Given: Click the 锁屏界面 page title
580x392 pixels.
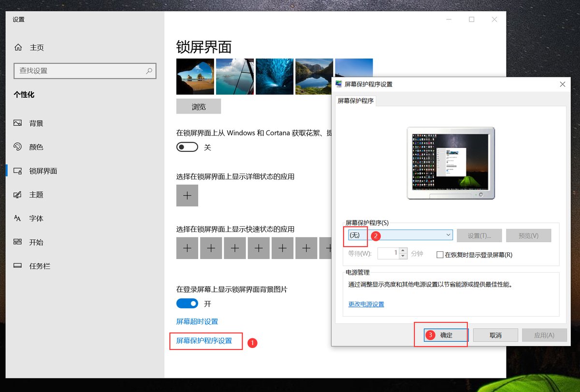Looking at the screenshot, I should [204, 47].
